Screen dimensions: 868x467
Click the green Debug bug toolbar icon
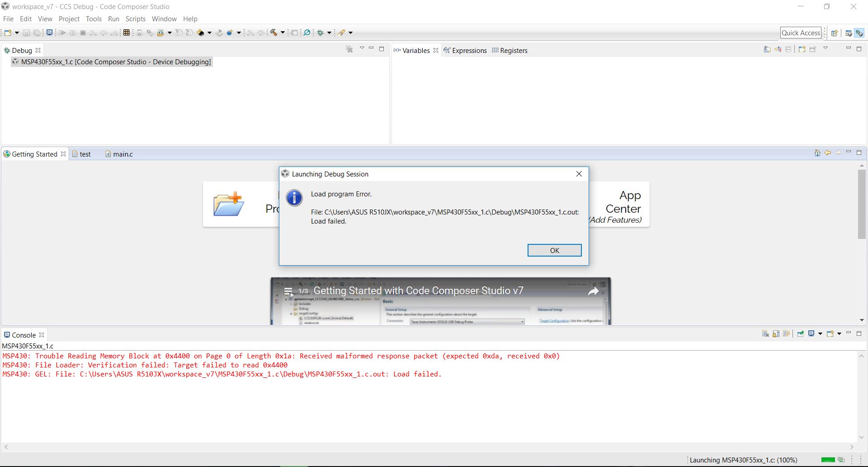tap(321, 33)
